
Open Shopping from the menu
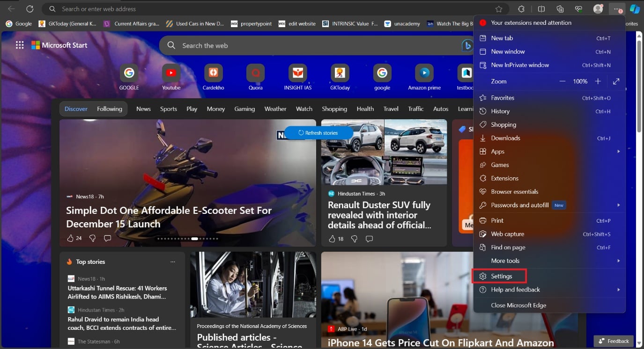tap(549, 124)
